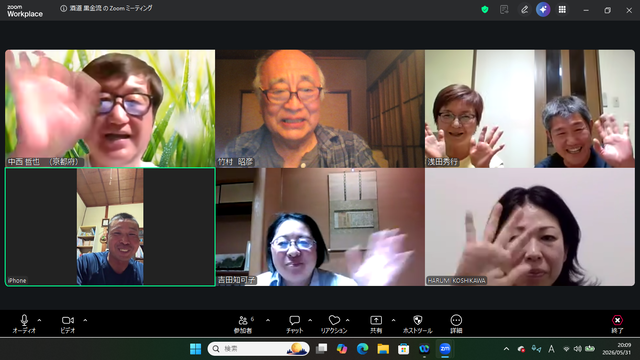The width and height of the screenshot is (640, 360).
Task: End the meeting with red button
Action: pyautogui.click(x=617, y=324)
